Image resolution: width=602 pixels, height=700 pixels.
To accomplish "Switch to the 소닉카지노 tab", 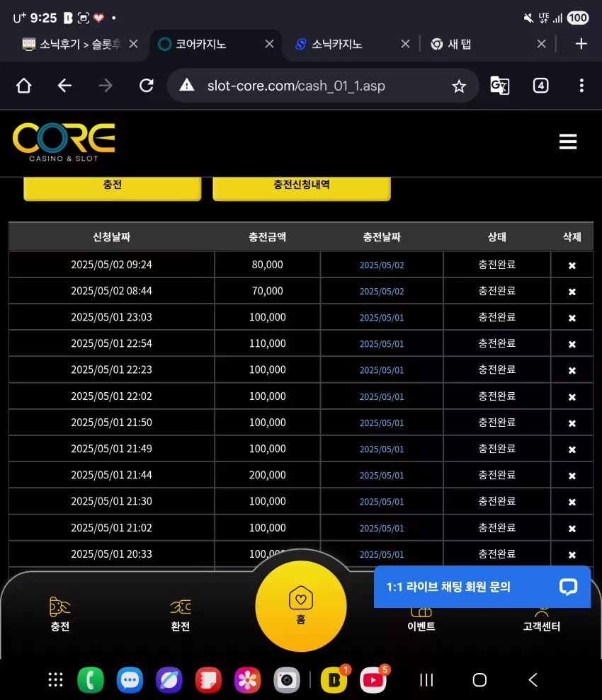I will [337, 44].
